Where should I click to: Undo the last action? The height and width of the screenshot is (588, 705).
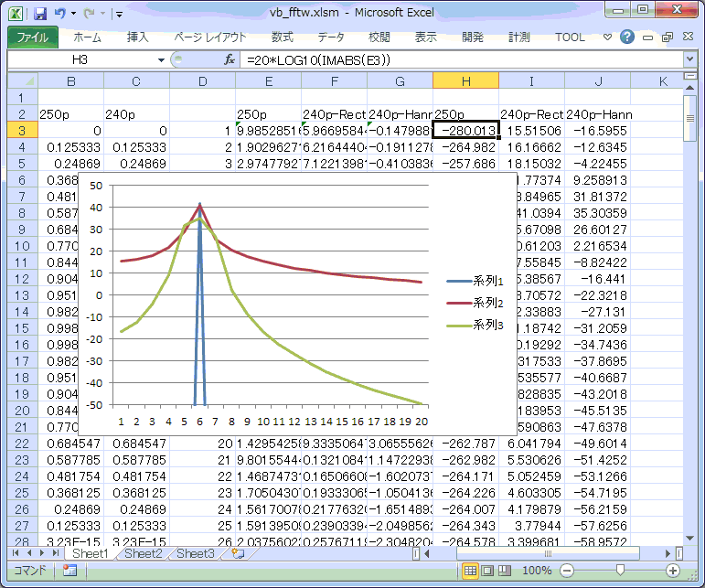[x=60, y=14]
